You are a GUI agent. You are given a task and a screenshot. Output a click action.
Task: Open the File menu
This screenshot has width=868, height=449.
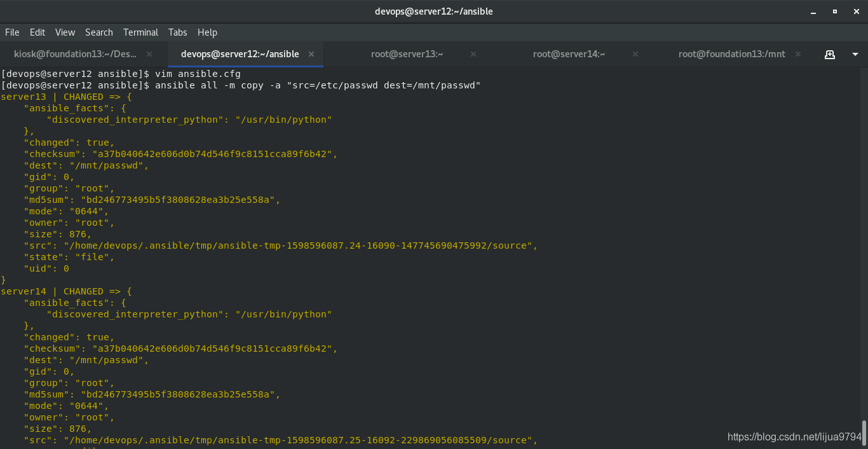tap(12, 32)
